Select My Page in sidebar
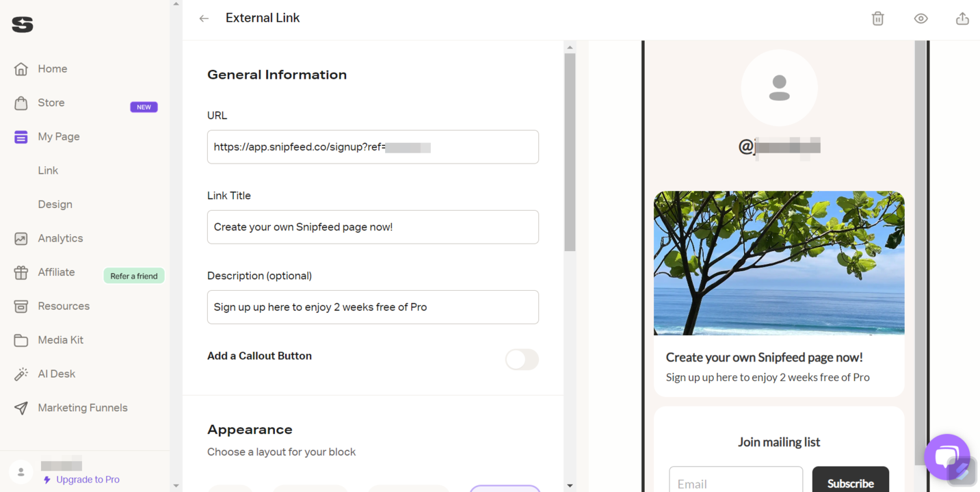Viewport: 980px width, 492px height. 59,137
